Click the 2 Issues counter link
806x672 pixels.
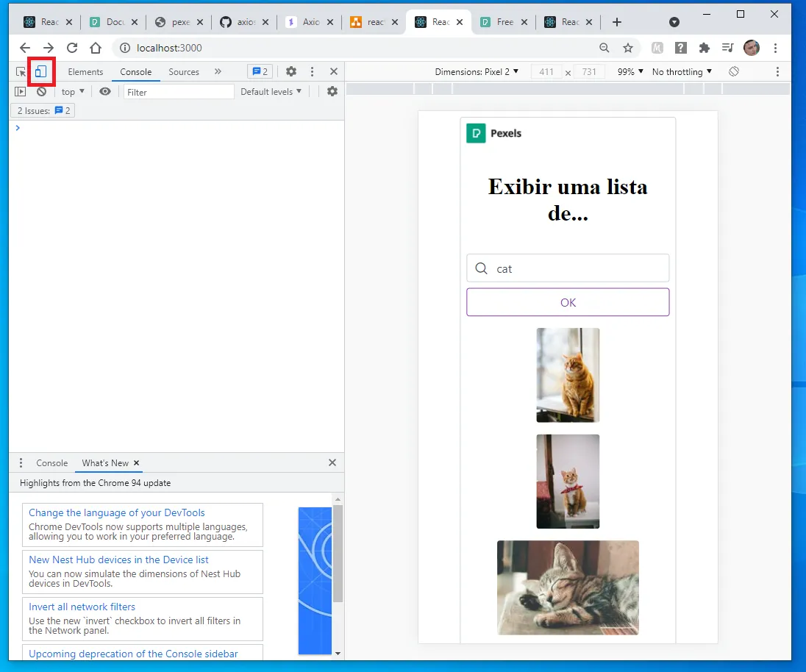pyautogui.click(x=43, y=110)
